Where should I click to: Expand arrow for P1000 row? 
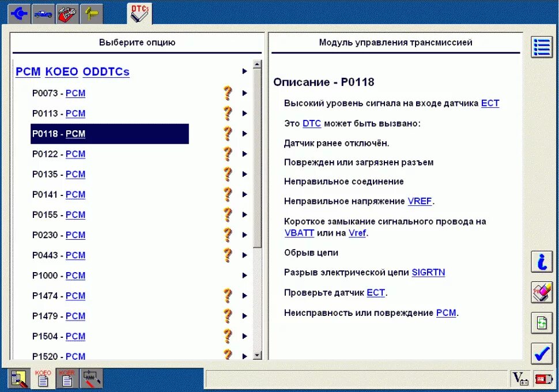pyautogui.click(x=244, y=276)
